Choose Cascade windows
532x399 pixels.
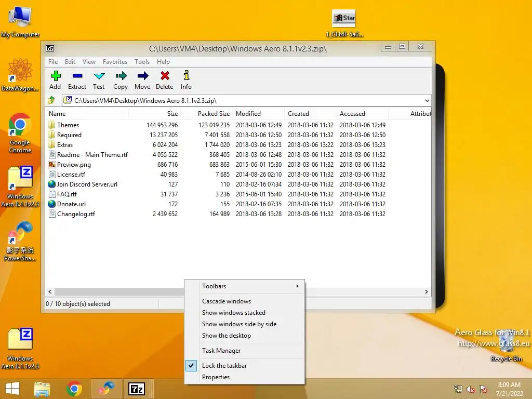coord(244,301)
